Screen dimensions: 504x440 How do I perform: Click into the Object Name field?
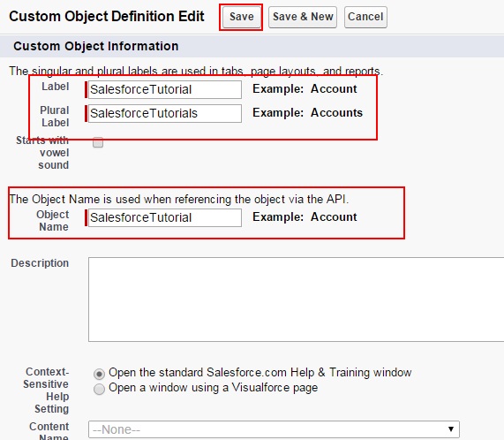pyautogui.click(x=165, y=217)
